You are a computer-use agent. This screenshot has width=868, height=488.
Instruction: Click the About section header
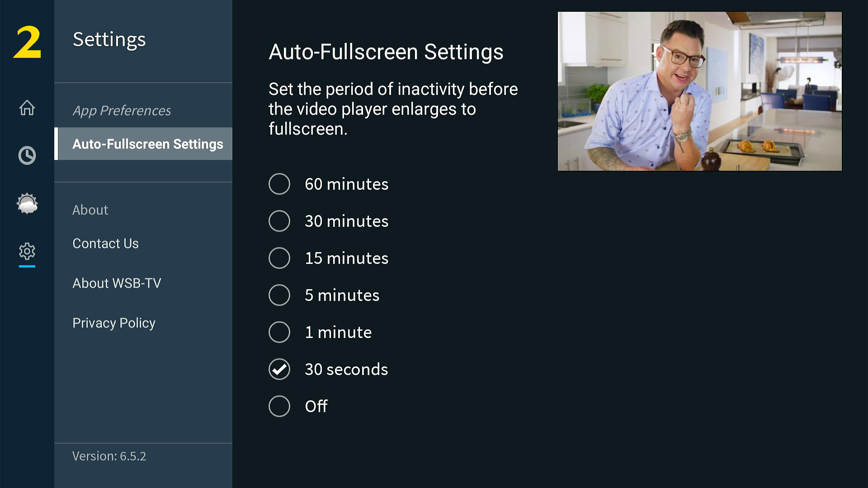click(x=90, y=210)
